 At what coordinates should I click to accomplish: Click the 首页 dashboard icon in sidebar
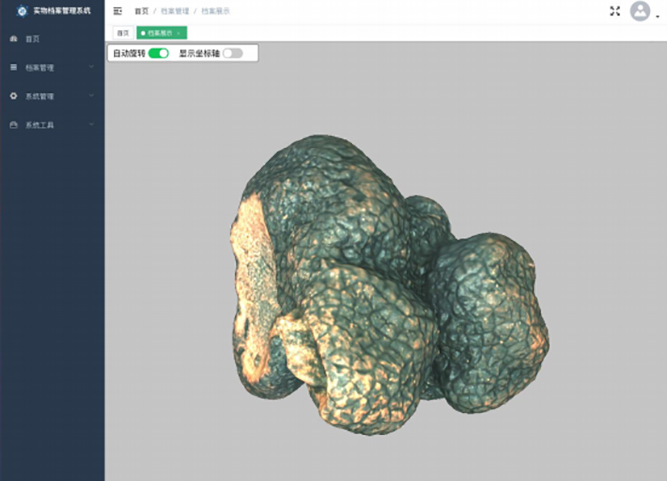13,38
